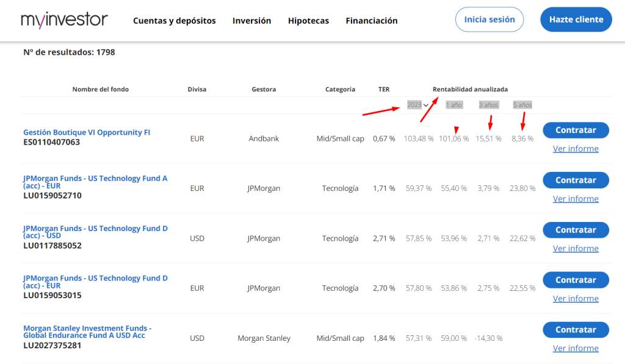The image size is (625, 364).
Task: Click the Hazte cliente button
Action: 576,20
